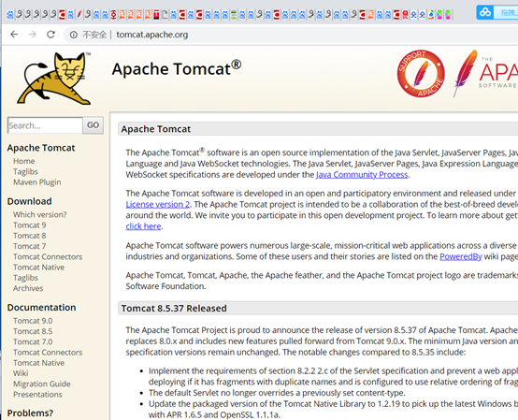The image size is (518, 420).
Task: Open the Tomcat 8.5 documentation link
Action: point(33,331)
